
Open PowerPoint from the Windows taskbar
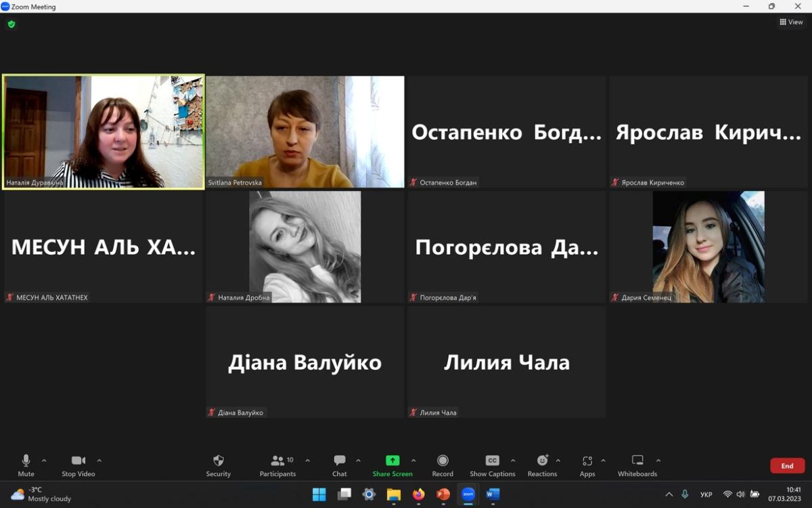[x=443, y=494]
